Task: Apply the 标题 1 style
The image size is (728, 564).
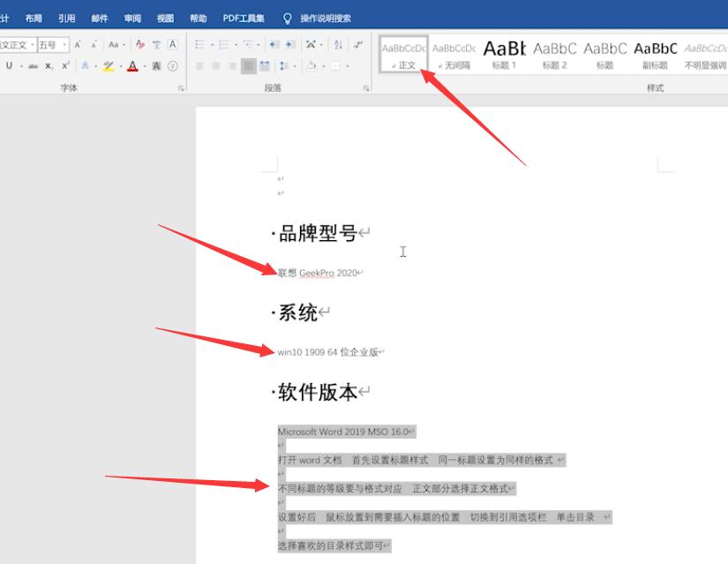Action: tap(504, 55)
